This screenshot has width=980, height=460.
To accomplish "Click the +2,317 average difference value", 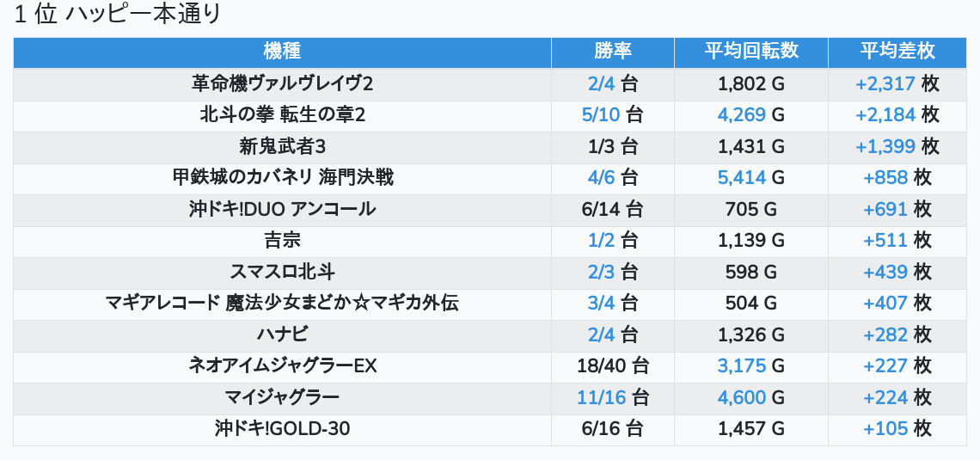I will 885,83.
